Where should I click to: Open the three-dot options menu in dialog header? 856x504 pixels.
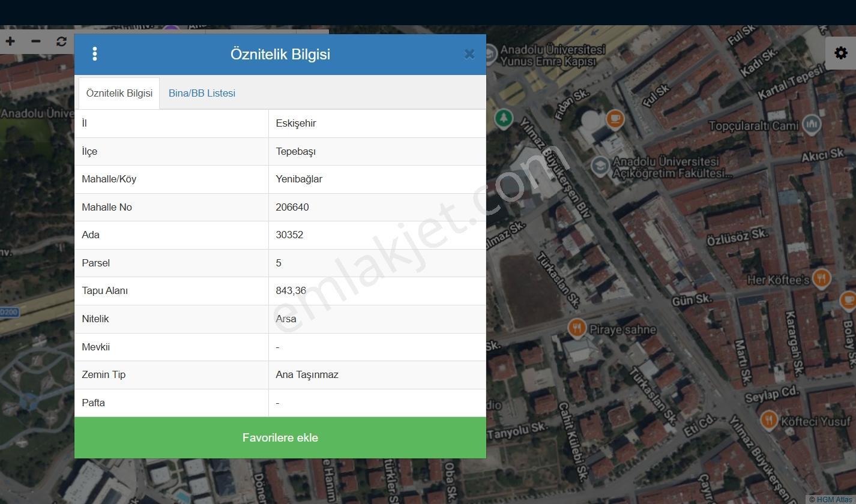[95, 54]
